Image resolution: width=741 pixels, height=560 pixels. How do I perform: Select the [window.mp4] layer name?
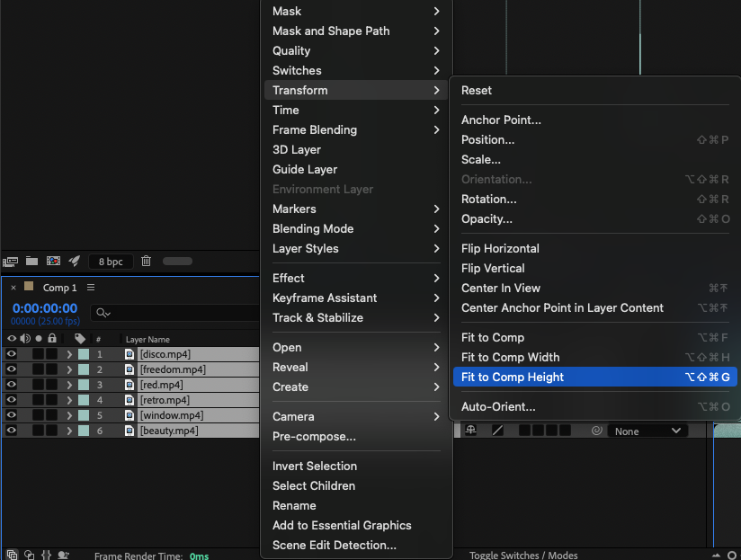tap(172, 415)
